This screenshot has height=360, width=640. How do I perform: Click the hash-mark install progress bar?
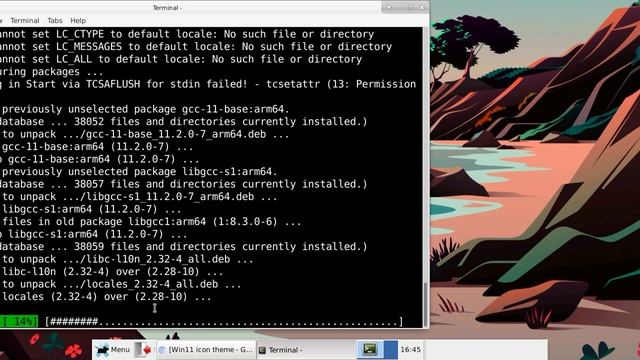(224, 322)
